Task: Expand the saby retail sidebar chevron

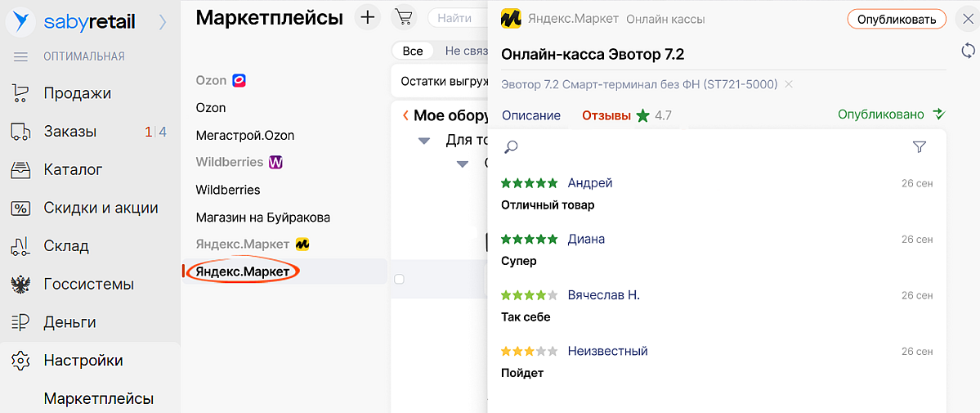Action: point(162,22)
